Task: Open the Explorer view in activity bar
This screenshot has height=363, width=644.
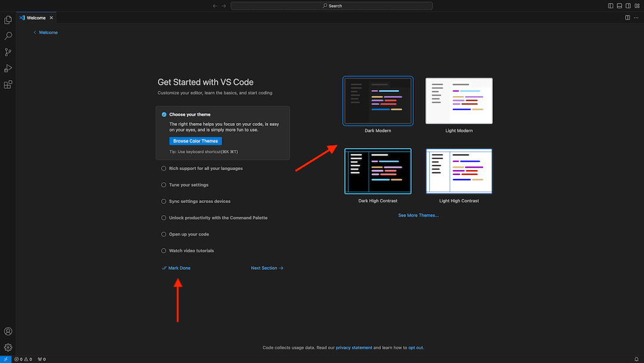Action: pyautogui.click(x=8, y=20)
